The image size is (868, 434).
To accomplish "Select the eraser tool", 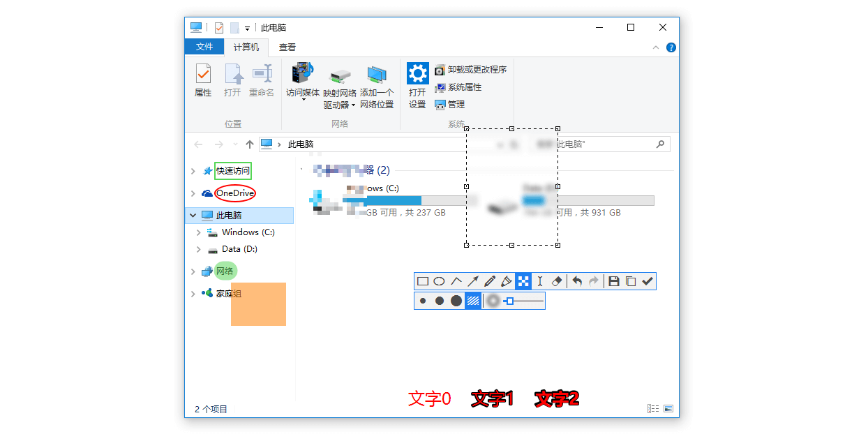I will click(x=557, y=281).
